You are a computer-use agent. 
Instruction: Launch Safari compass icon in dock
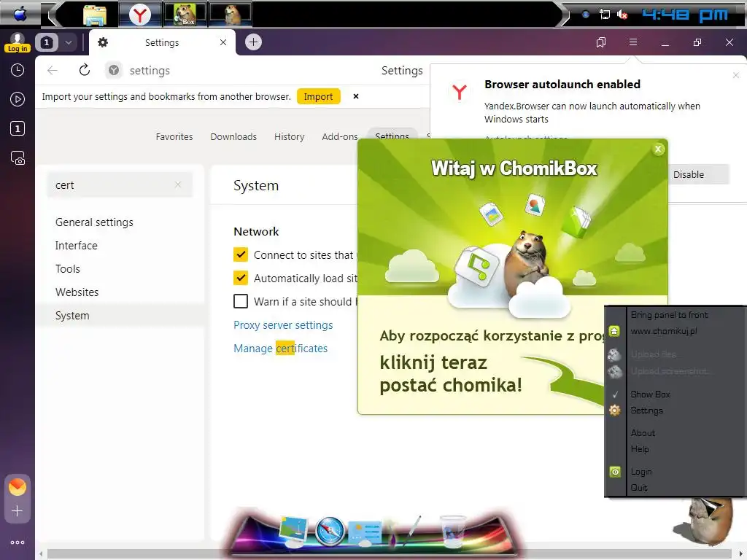[330, 531]
